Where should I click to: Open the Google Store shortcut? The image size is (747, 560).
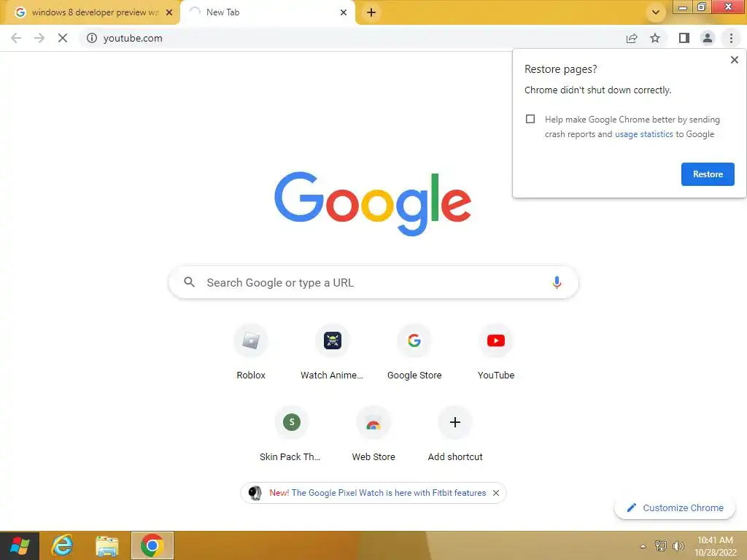pyautogui.click(x=414, y=352)
